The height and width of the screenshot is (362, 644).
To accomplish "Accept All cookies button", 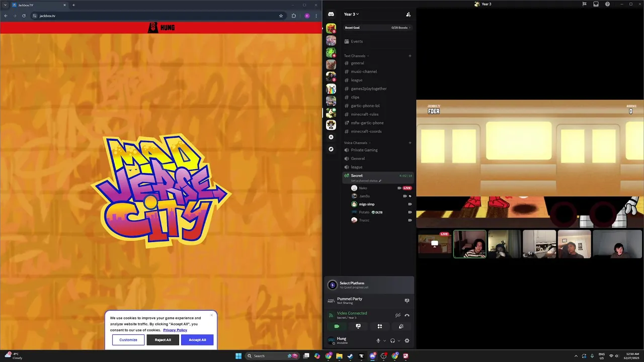I will coord(197,340).
